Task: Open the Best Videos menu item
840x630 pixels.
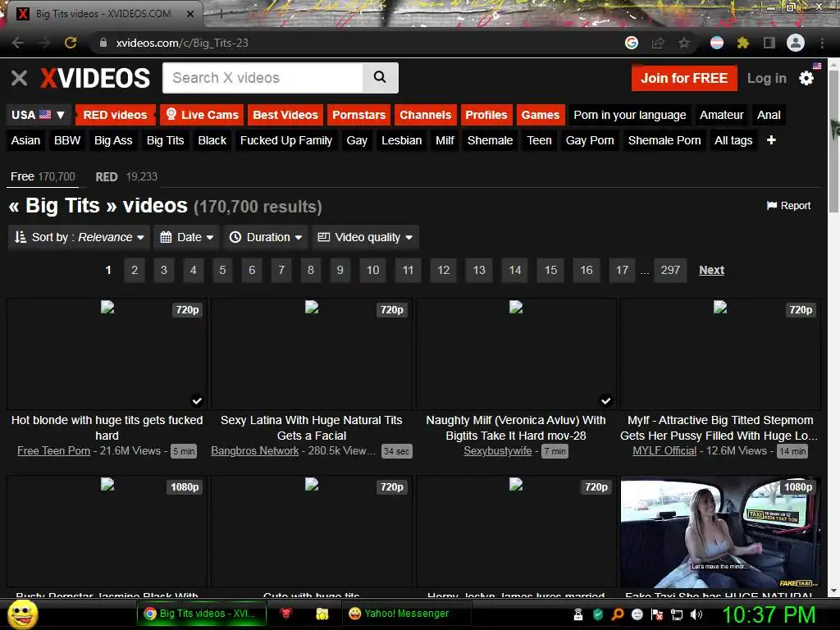Action: (x=285, y=115)
